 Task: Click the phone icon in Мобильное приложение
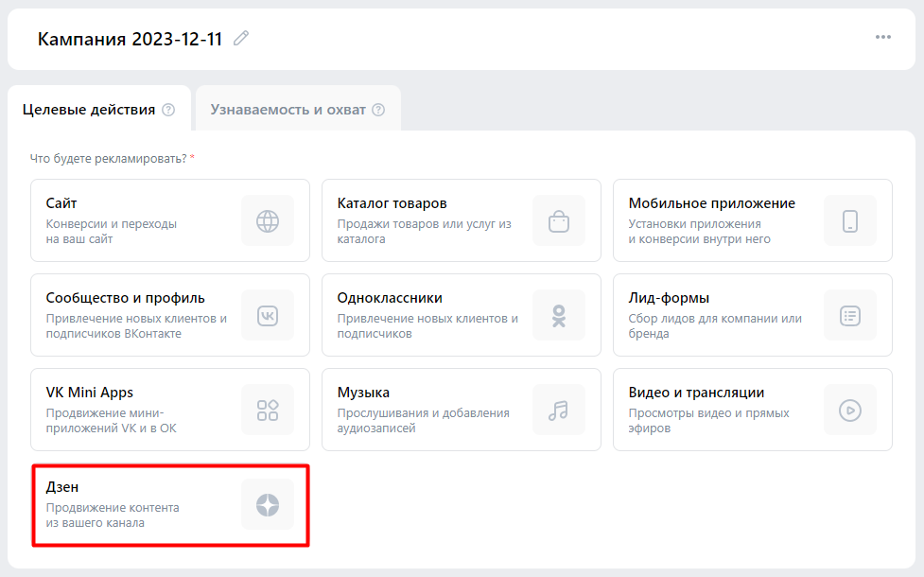(x=849, y=221)
